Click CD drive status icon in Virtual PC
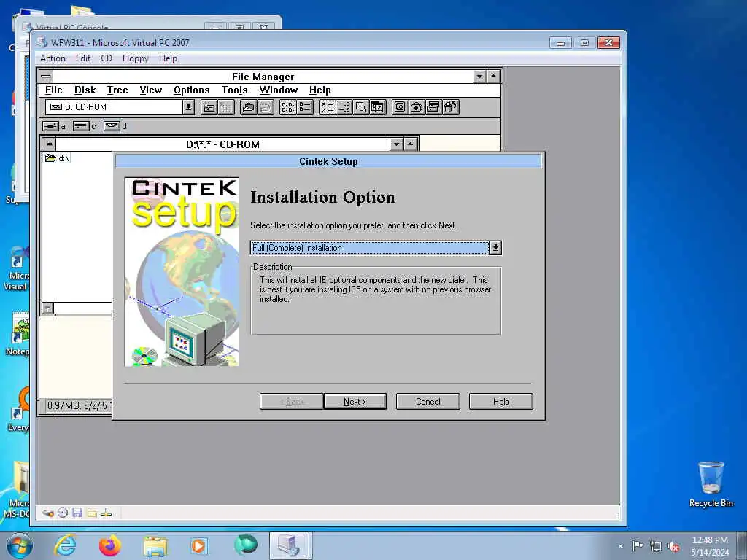747x560 pixels. [x=63, y=513]
